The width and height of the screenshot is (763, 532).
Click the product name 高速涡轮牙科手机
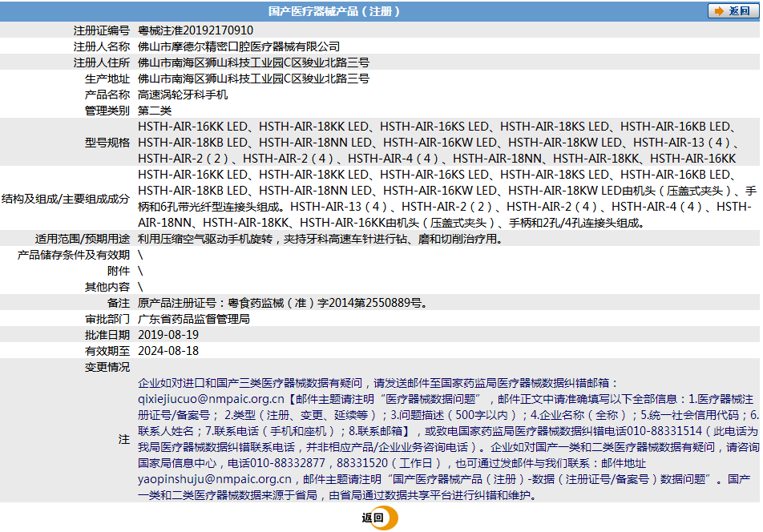pos(183,95)
